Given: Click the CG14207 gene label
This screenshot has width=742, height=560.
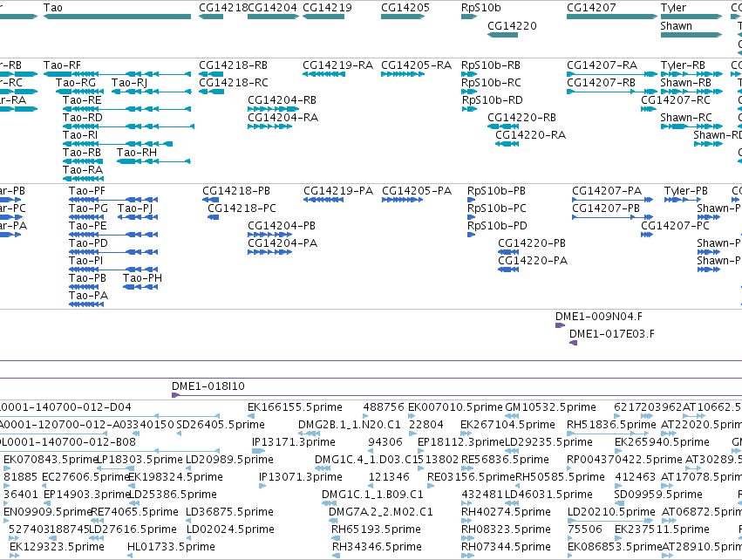Looking at the screenshot, I should pos(591,8).
